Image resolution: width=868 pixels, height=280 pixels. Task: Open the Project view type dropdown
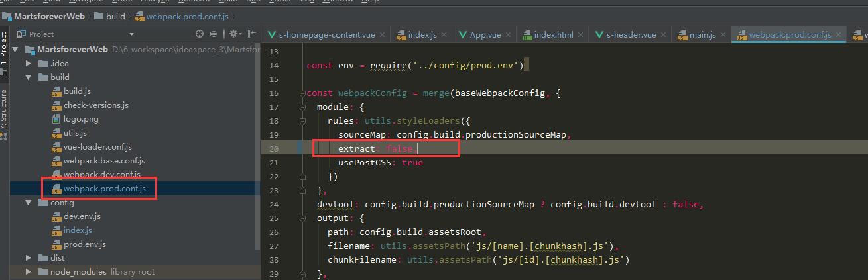point(131,34)
